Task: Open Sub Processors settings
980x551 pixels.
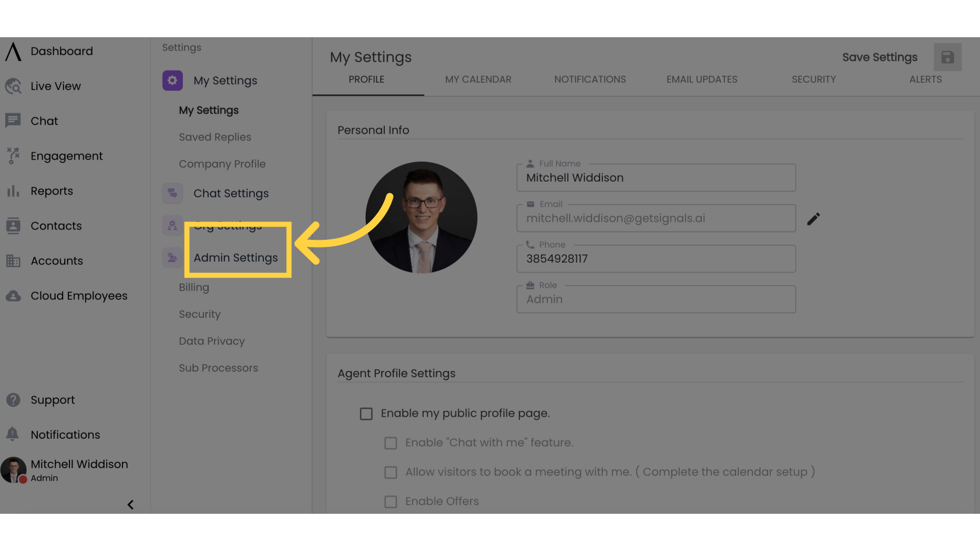Action: click(218, 368)
